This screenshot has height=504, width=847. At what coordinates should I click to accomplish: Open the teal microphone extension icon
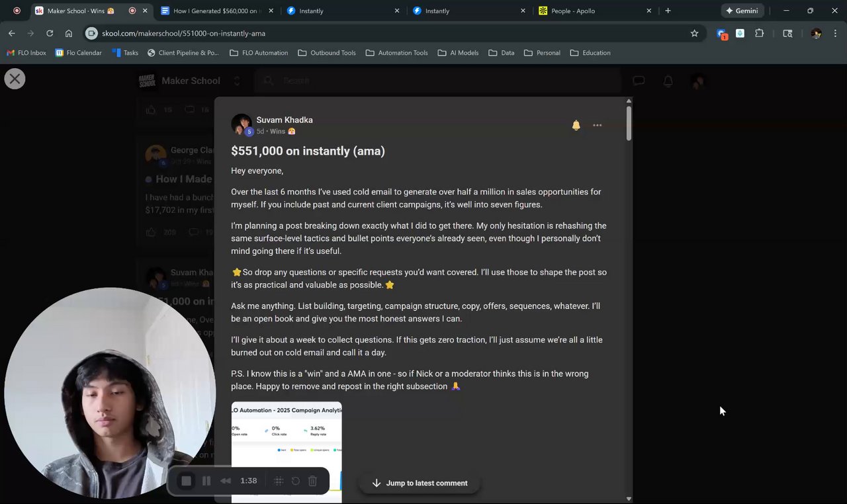pos(740,33)
